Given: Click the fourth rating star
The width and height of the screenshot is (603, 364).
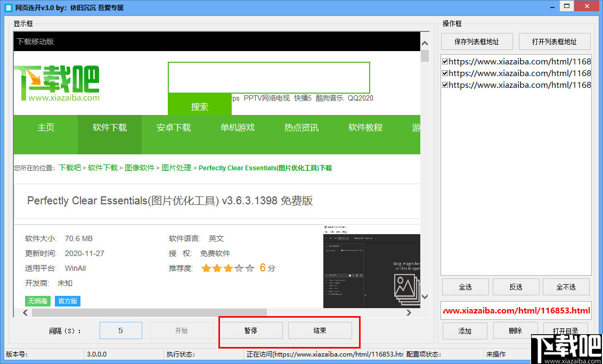Looking at the screenshot, I should [x=239, y=268].
